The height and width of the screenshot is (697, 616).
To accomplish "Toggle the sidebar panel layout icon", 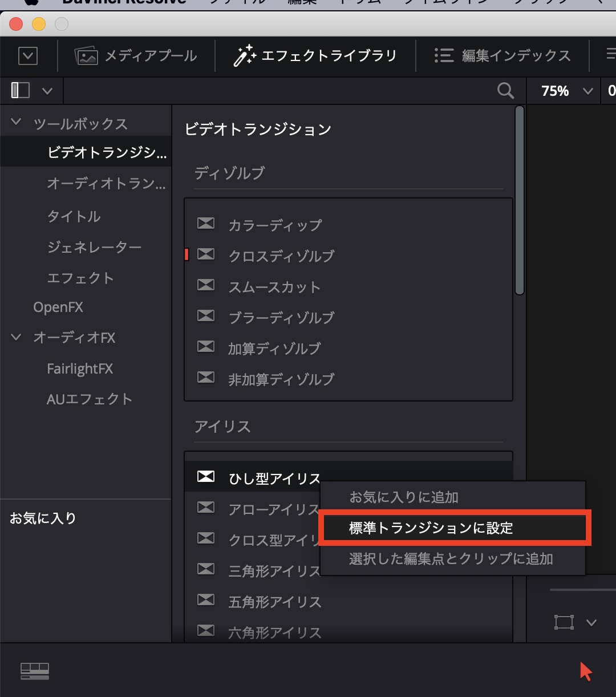I will pos(21,90).
